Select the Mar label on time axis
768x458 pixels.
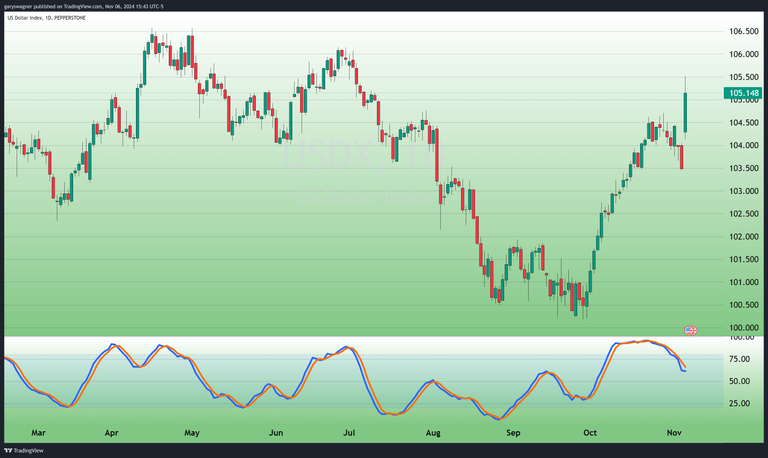coord(38,433)
